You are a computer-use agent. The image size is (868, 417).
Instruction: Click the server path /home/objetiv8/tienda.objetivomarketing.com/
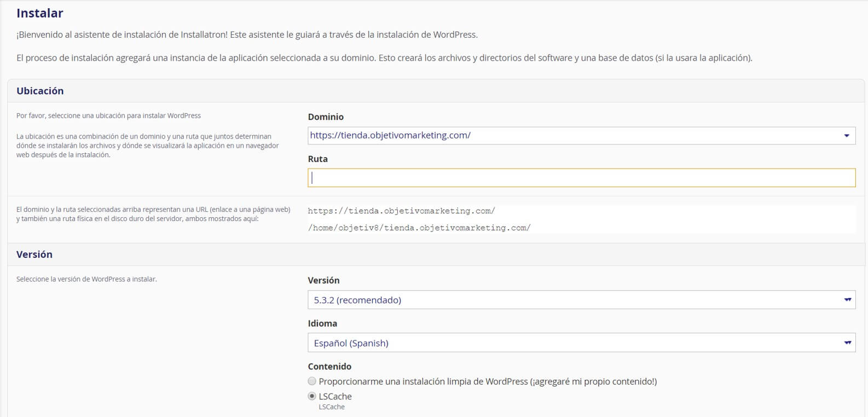coord(419,228)
